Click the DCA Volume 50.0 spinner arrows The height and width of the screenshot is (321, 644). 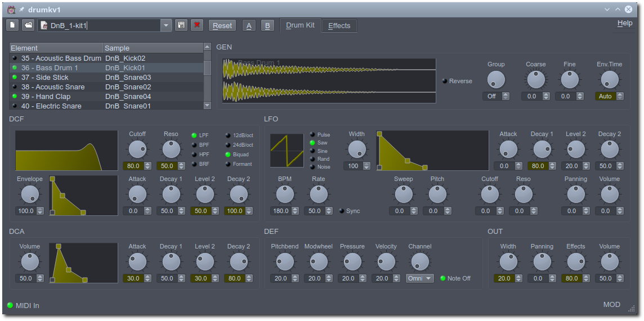tap(40, 278)
